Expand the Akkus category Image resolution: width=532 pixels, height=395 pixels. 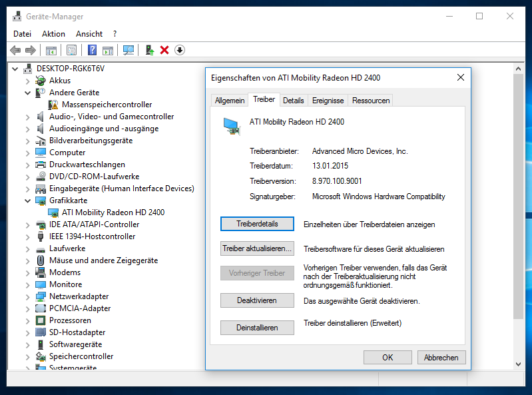click(27, 81)
